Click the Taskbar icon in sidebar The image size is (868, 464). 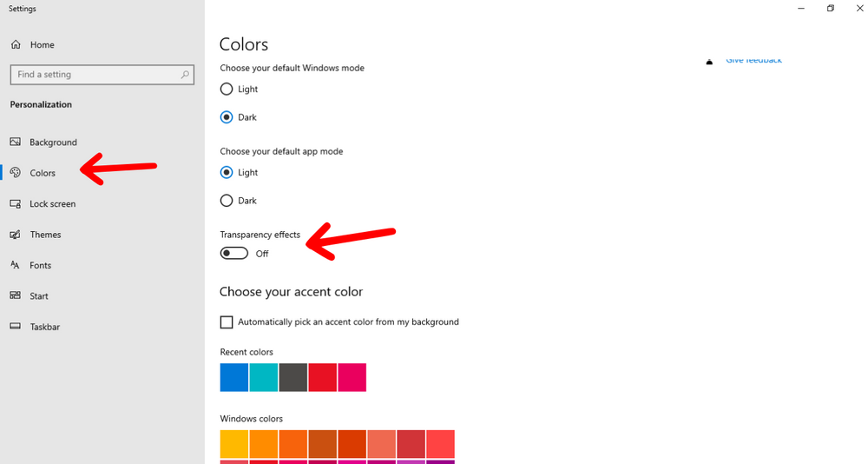coord(16,327)
